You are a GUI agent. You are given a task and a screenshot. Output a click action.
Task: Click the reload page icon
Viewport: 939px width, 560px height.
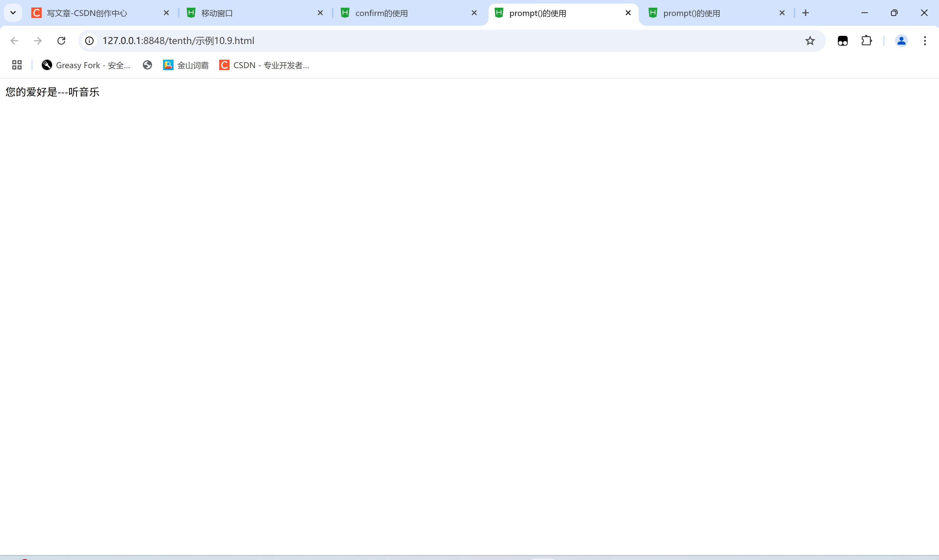61,41
